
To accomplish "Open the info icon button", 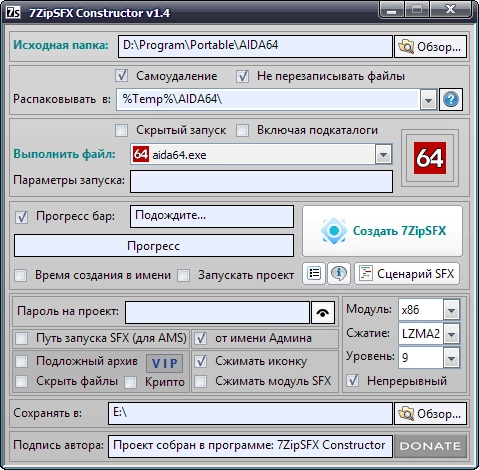I will pyautogui.click(x=339, y=273).
